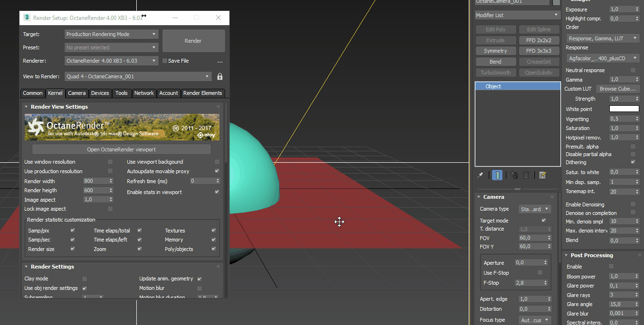Click the object color swatch beside camera name
The width and height of the screenshot is (644, 325).
tap(556, 2)
